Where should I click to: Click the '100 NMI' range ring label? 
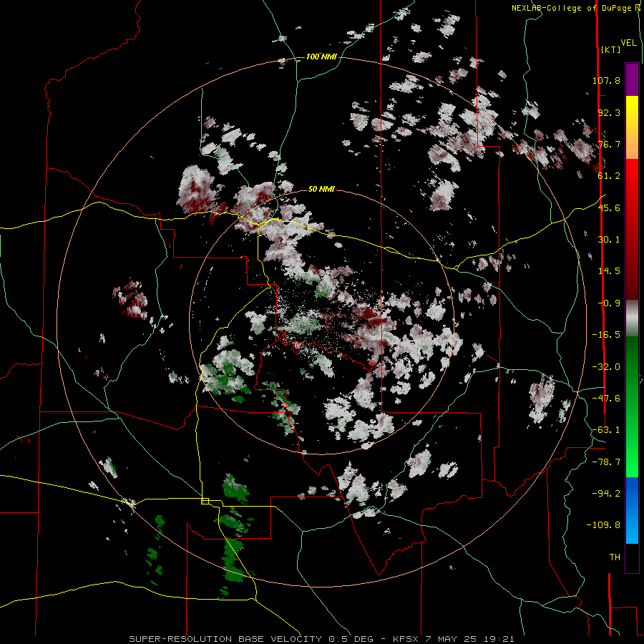(321, 57)
